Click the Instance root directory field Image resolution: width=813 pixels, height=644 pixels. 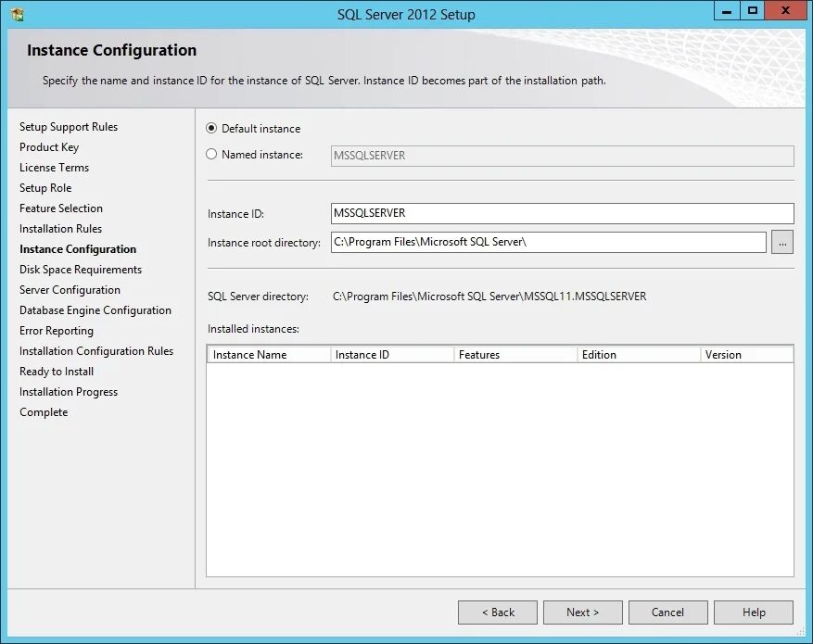[x=548, y=242]
